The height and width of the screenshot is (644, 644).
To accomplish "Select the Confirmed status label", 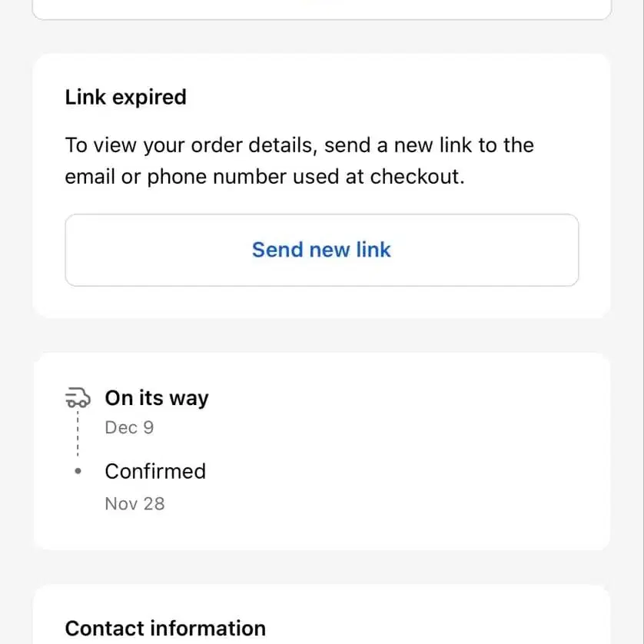I will point(155,471).
